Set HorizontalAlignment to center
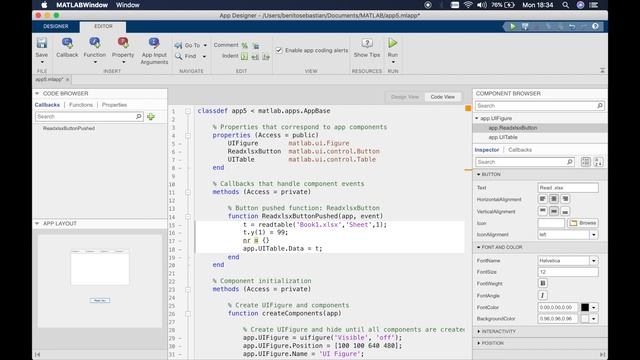The image size is (640, 360). pyautogui.click(x=554, y=199)
